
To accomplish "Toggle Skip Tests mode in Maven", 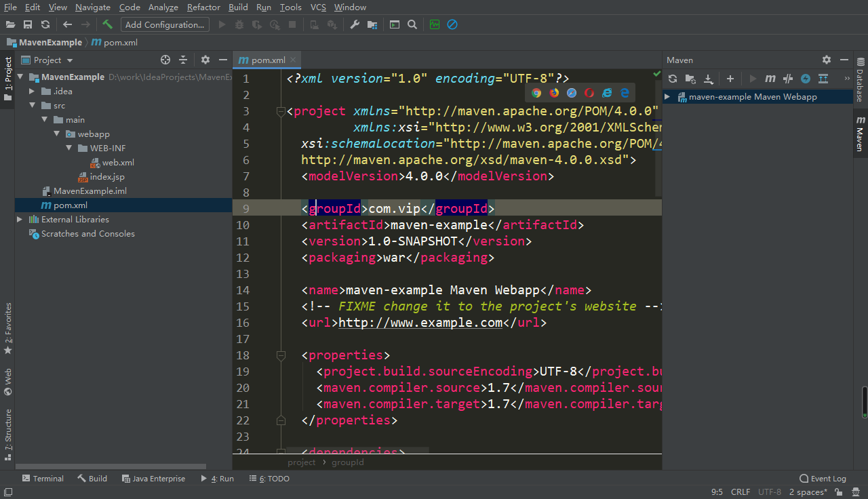I will 806,79.
